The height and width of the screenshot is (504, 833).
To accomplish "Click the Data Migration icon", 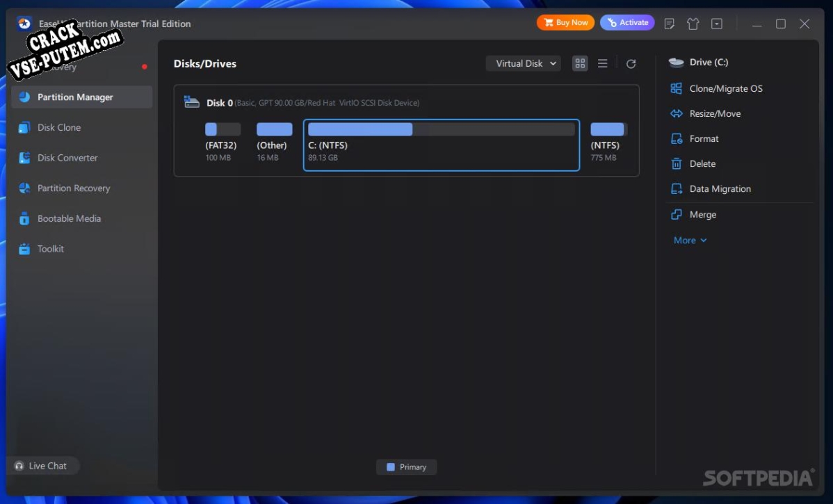I will 676,188.
